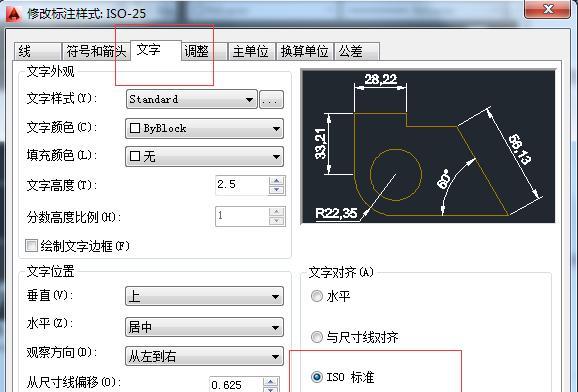Image resolution: width=578 pixels, height=392 pixels.
Task: Select 与尺寸线对齐 radio option
Action: click(x=317, y=337)
